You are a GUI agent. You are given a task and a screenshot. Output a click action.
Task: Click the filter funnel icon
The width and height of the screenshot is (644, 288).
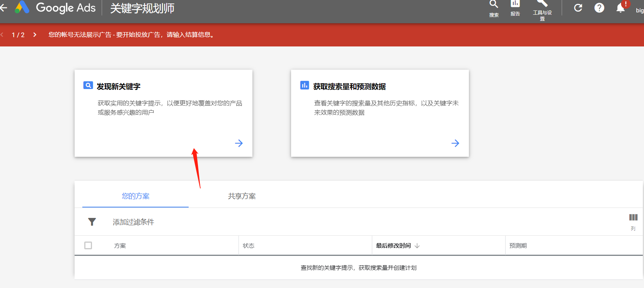92,222
